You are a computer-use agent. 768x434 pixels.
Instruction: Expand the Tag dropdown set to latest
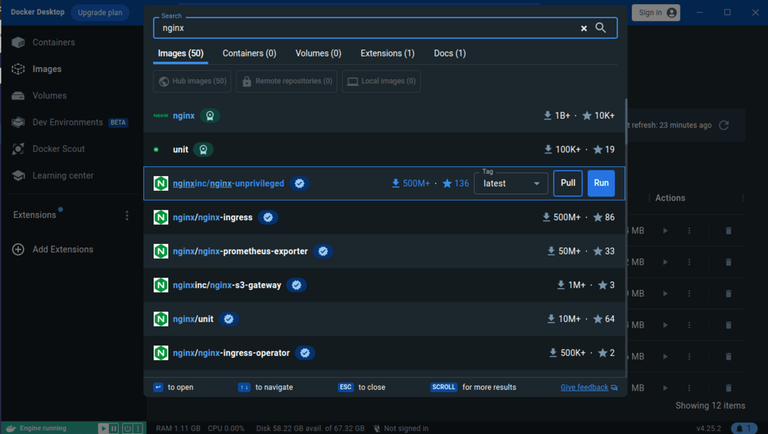(511, 183)
